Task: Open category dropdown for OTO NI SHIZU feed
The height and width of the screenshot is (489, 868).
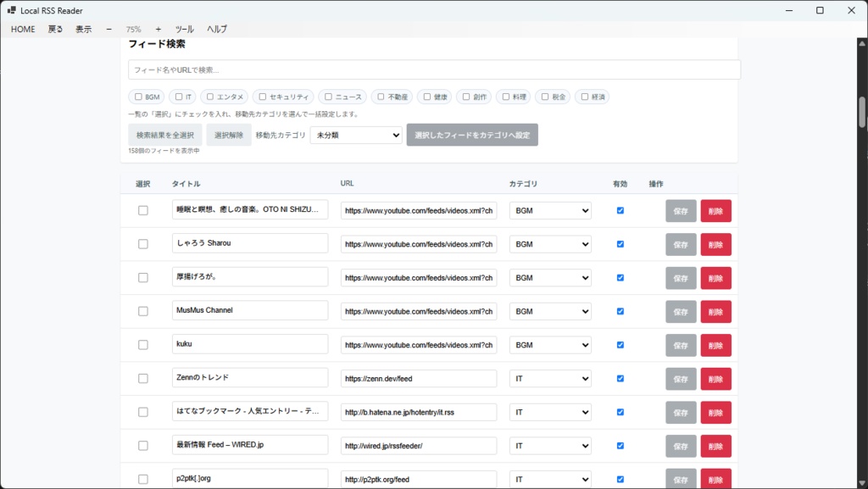Action: [x=550, y=211]
